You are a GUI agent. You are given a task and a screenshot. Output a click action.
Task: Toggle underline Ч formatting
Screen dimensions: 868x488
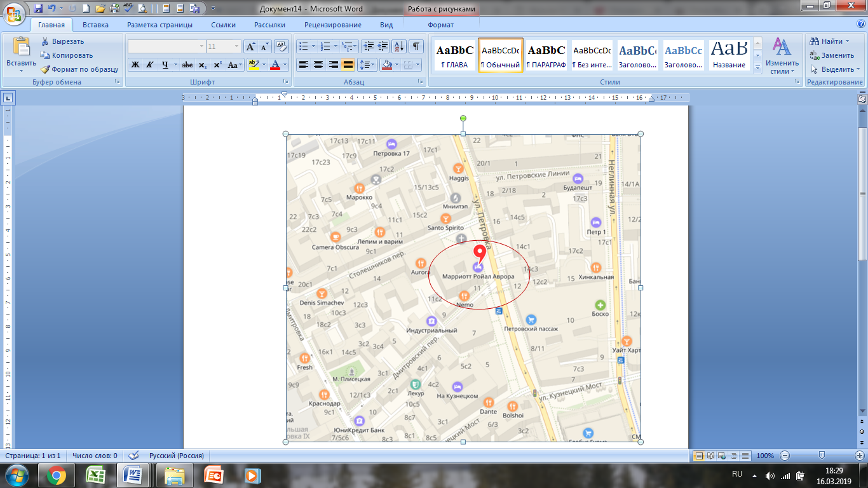pos(165,65)
